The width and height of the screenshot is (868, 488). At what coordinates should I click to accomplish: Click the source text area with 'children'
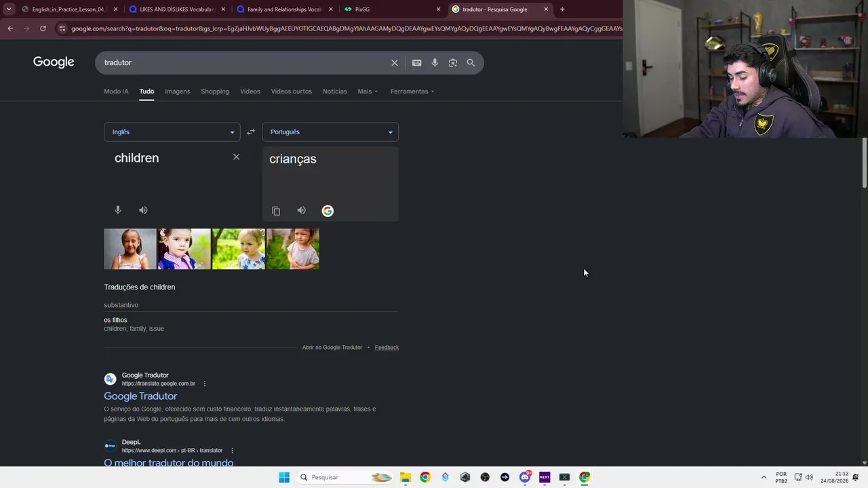point(172,158)
